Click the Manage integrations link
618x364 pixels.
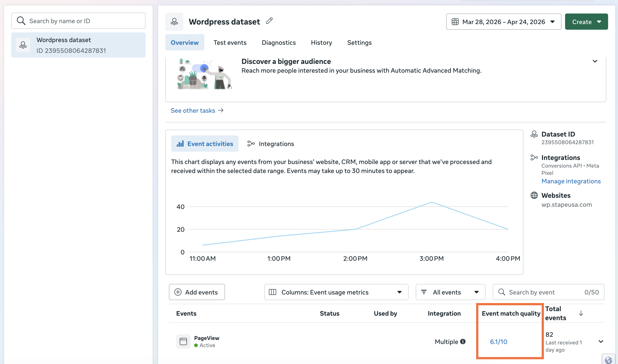[571, 181]
